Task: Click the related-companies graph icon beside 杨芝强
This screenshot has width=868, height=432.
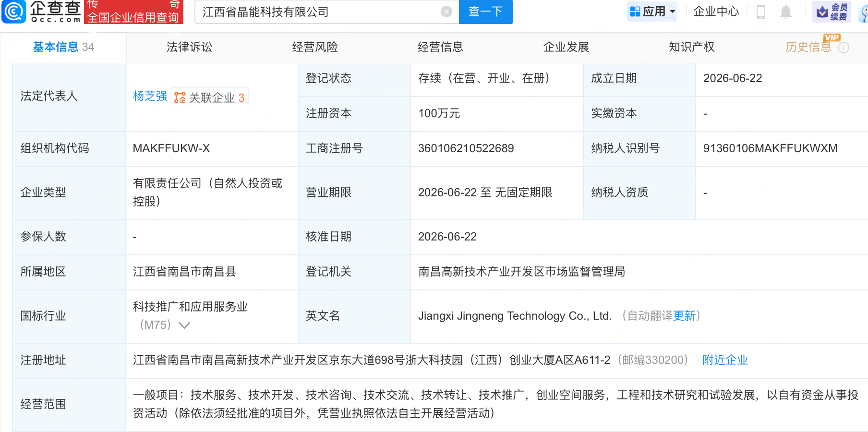Action: 180,97
